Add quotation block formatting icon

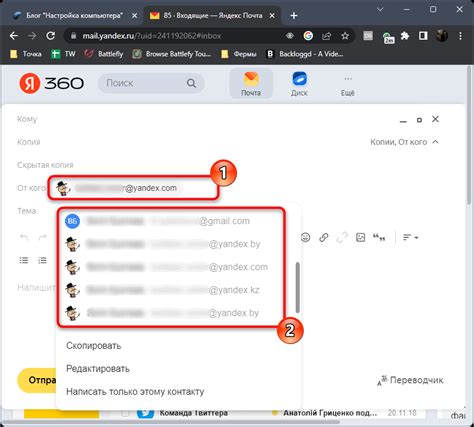pyautogui.click(x=379, y=237)
